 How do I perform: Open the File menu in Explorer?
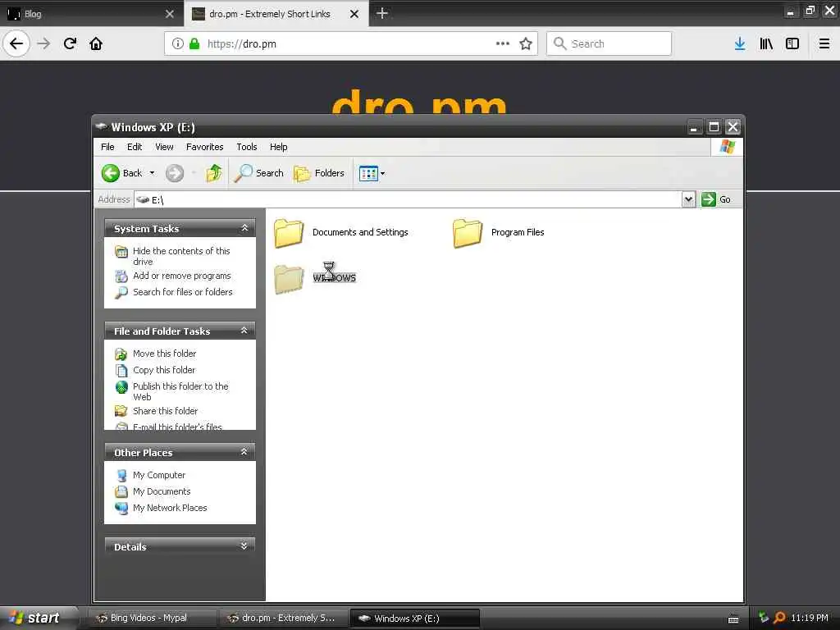coord(107,147)
